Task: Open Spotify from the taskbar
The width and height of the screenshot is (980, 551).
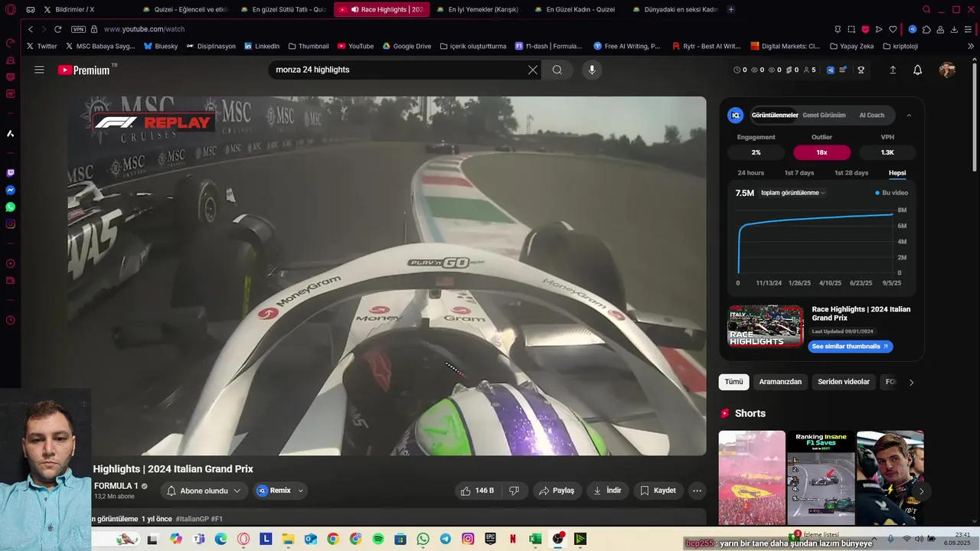Action: pos(378,539)
